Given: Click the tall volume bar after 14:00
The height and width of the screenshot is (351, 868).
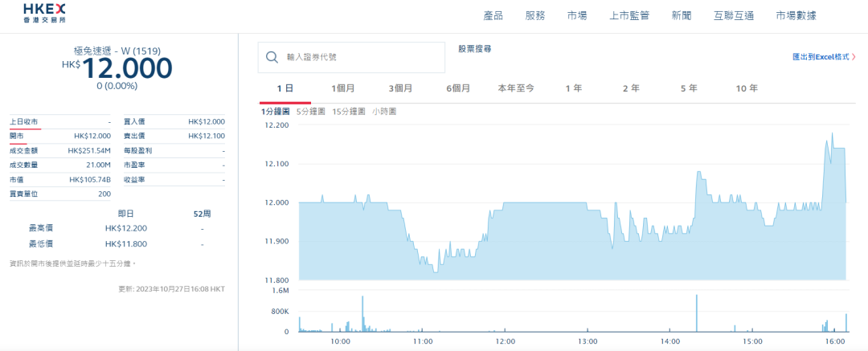Looking at the screenshot, I should tap(696, 313).
